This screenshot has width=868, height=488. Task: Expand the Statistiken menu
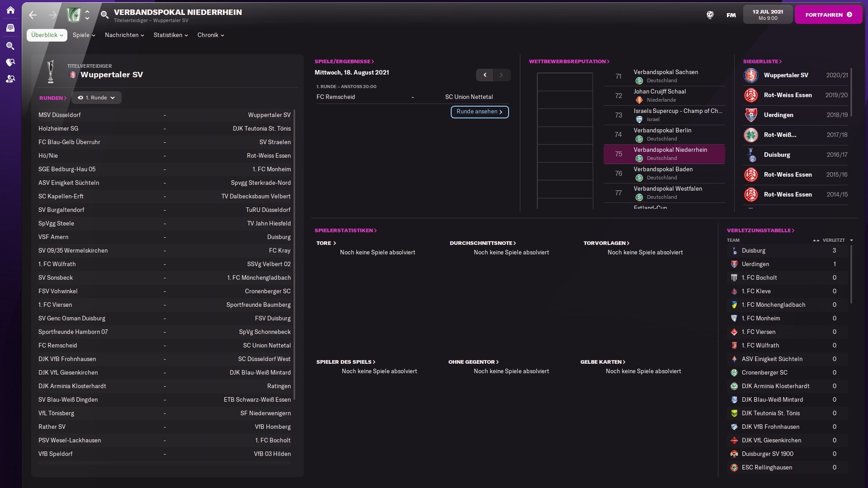point(170,35)
